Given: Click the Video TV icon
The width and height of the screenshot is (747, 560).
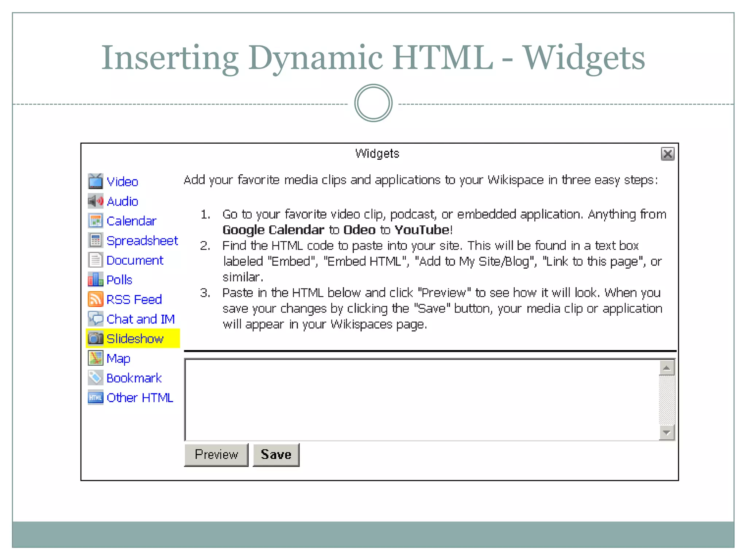Looking at the screenshot, I should [x=96, y=181].
